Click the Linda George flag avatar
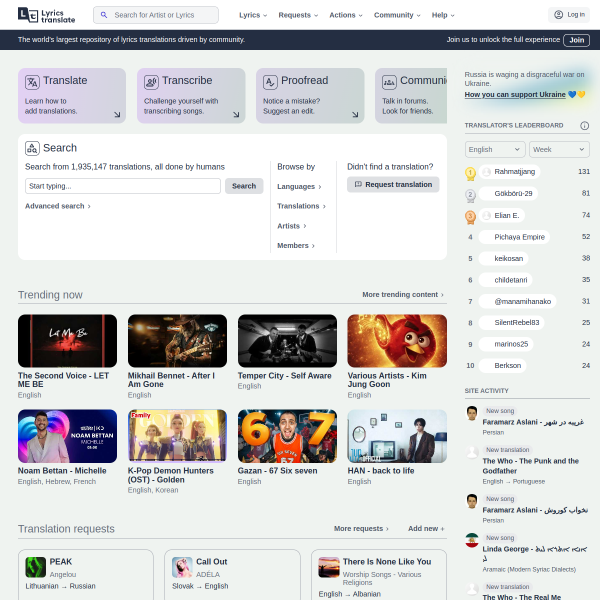The height and width of the screenshot is (600, 600). point(472,540)
